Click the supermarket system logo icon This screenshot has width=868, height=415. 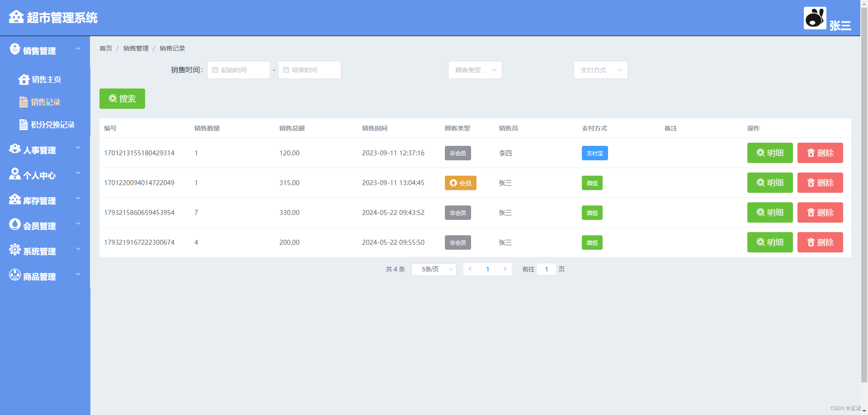(x=16, y=17)
